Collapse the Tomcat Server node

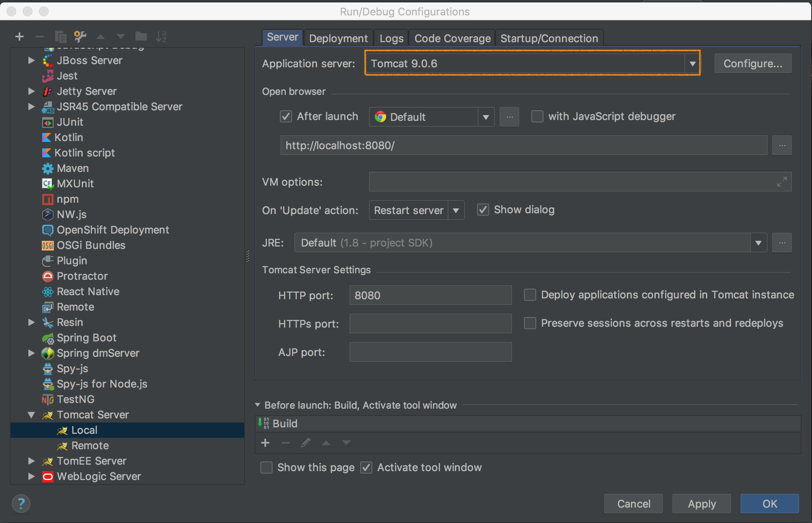(31, 415)
